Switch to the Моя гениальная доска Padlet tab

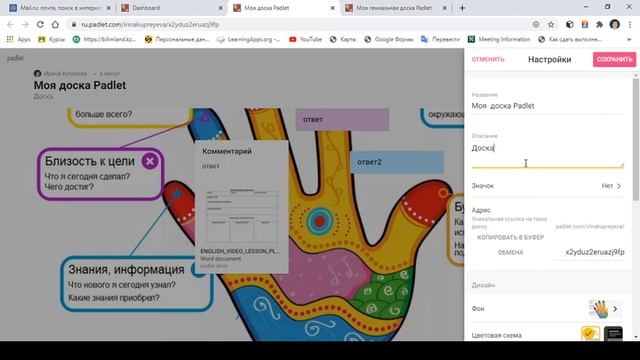(x=396, y=8)
